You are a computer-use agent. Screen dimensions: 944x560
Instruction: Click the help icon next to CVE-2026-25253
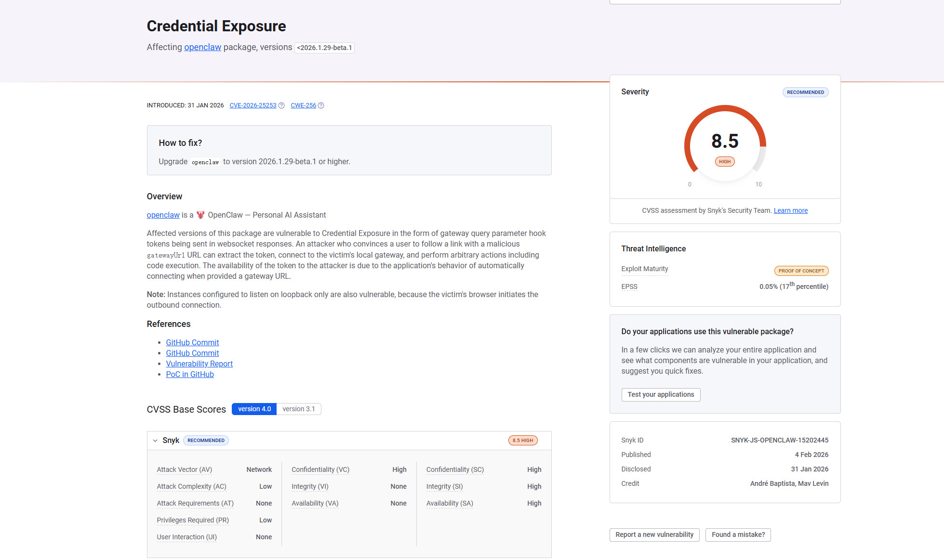tap(281, 105)
